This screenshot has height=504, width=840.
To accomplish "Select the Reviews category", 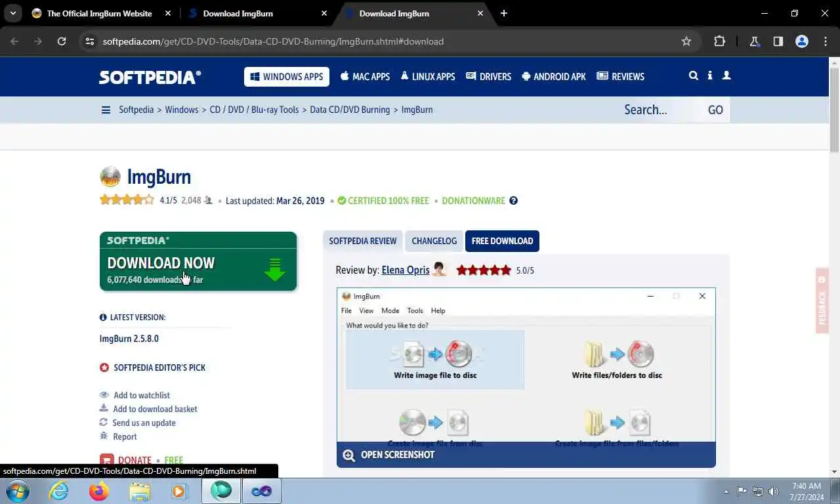I will point(620,77).
